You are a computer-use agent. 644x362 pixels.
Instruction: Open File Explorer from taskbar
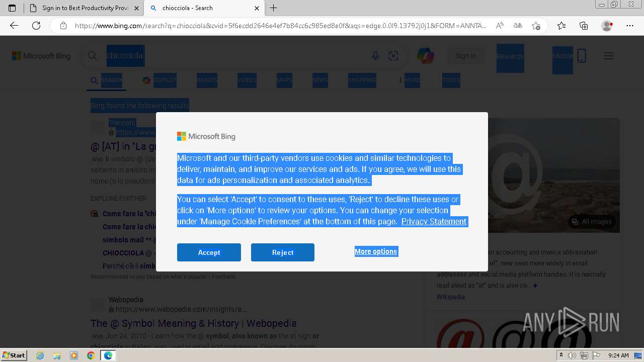57,355
